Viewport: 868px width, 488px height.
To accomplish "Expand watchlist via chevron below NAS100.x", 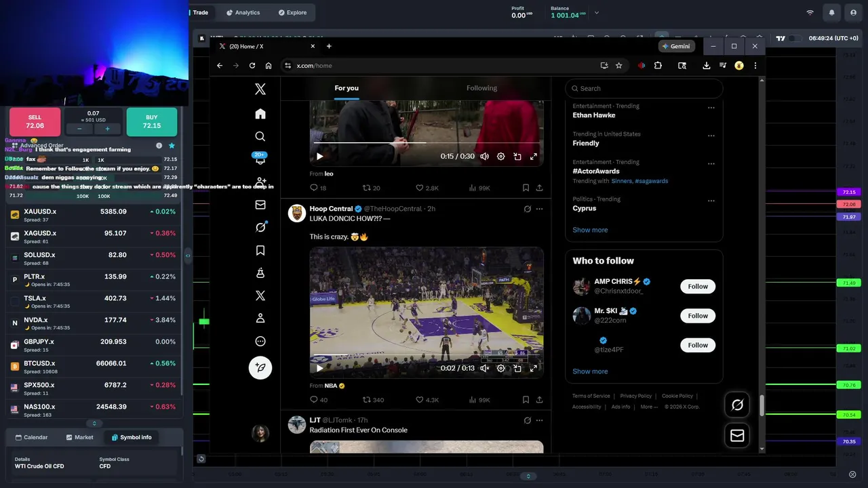I will point(94,423).
